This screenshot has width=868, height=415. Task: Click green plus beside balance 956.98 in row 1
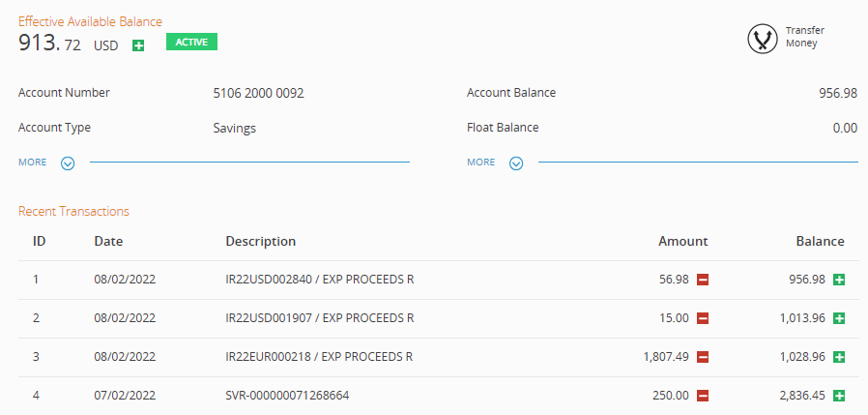(839, 280)
